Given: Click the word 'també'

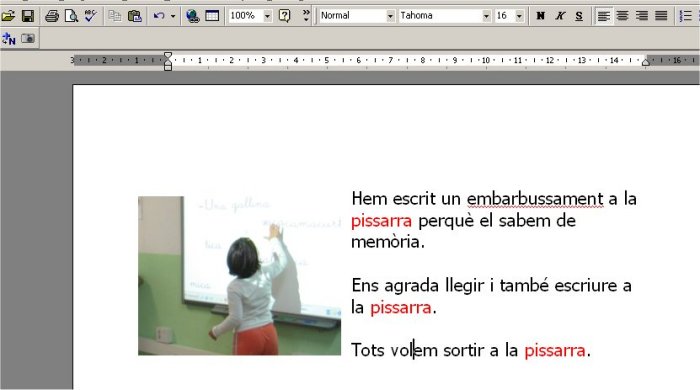Looking at the screenshot, I should tap(524, 286).
